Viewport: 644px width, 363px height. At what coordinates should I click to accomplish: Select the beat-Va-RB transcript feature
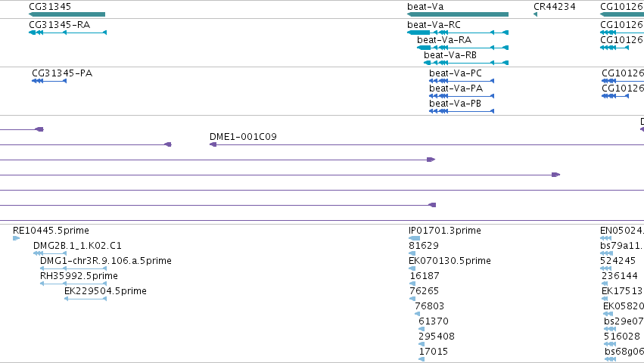(x=466, y=63)
